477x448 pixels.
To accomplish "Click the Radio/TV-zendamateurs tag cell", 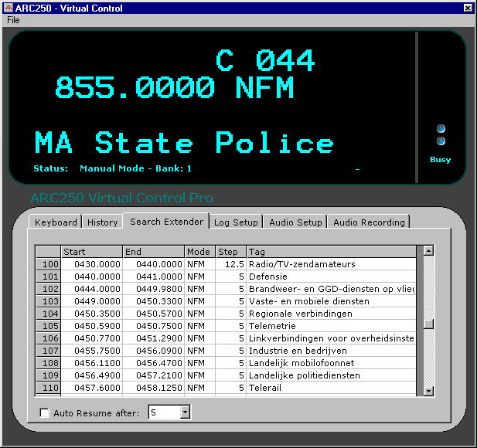I will (332, 264).
